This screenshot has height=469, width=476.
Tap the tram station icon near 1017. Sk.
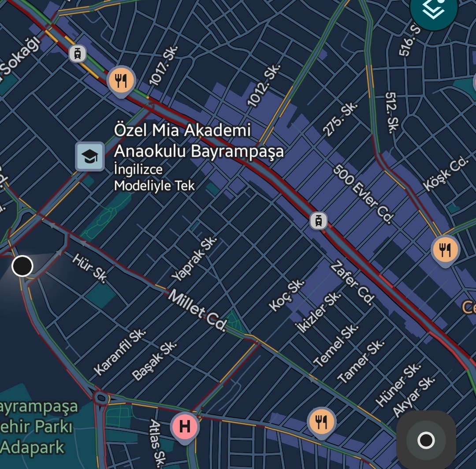pos(78,54)
